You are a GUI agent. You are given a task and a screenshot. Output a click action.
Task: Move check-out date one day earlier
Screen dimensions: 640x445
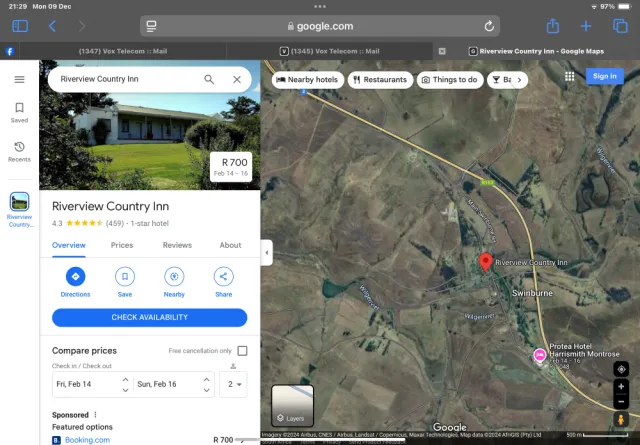[x=207, y=390]
